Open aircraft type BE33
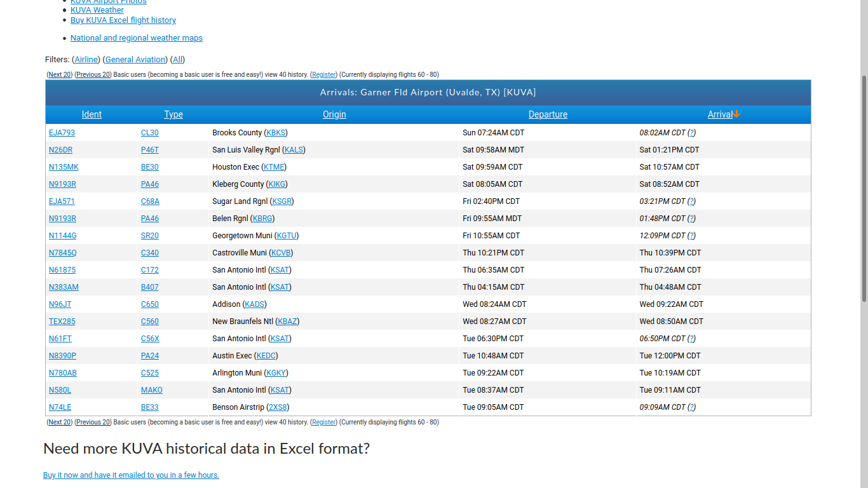This screenshot has height=488, width=868. [x=150, y=407]
